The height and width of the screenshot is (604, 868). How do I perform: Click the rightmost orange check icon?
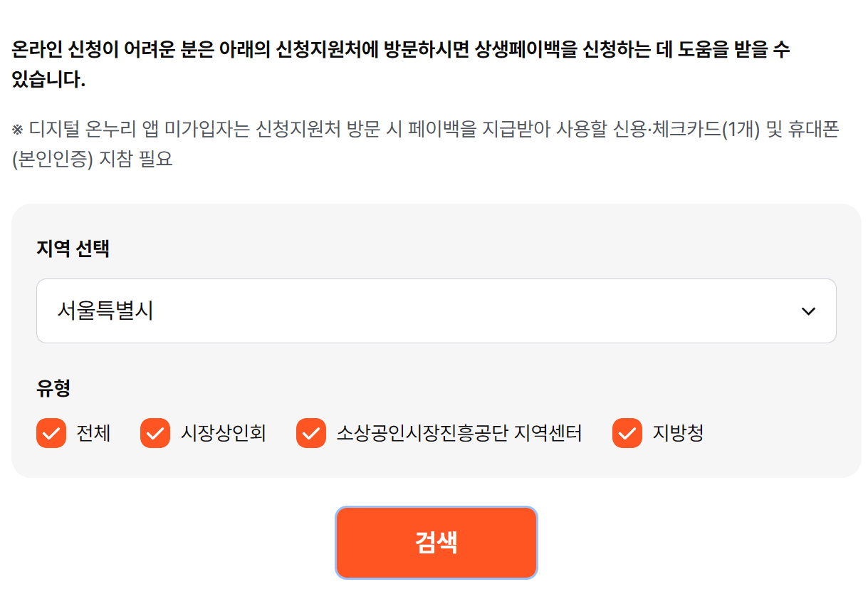click(627, 433)
